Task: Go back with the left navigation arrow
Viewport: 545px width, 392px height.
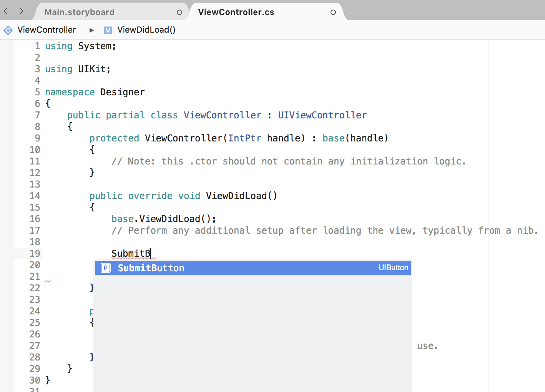Action: (x=6, y=11)
